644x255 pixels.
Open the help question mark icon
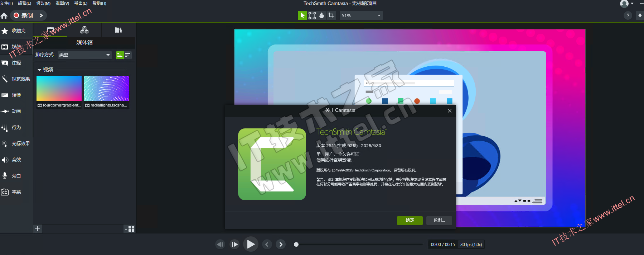(628, 15)
